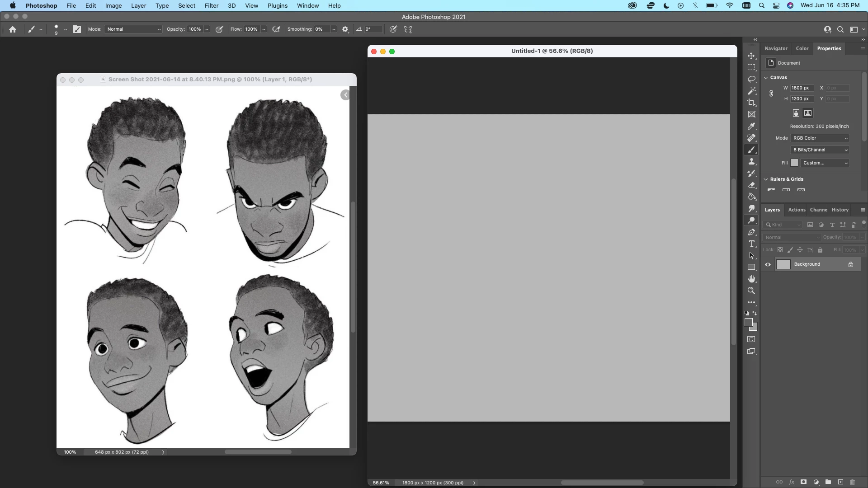Select the Crop tool
The image size is (868, 488).
pos(751,103)
